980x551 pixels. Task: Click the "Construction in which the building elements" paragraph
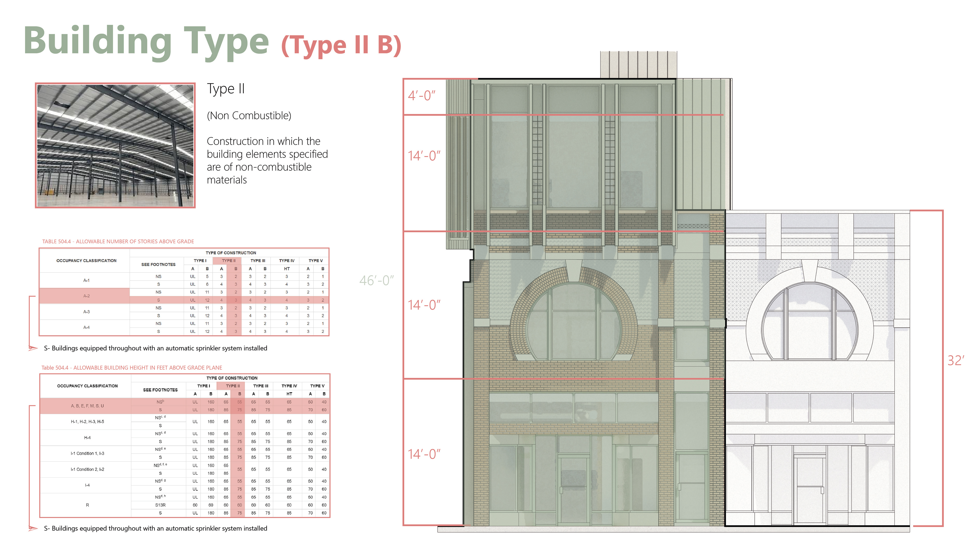[x=267, y=160]
